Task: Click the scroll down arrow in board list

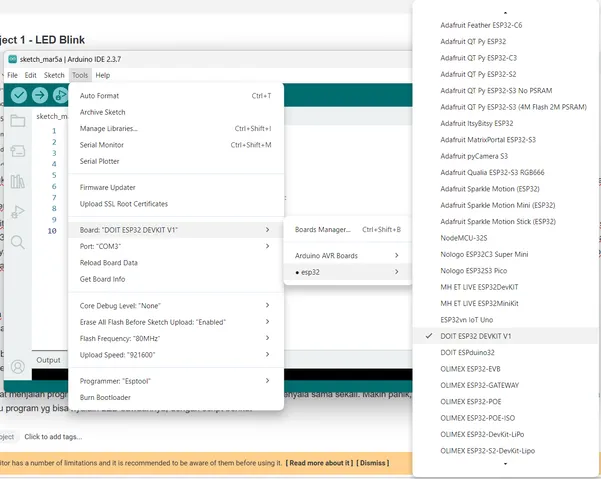Action: 505,464
